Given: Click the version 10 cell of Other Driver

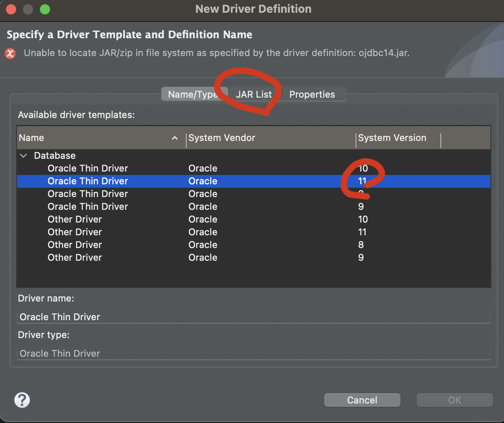Looking at the screenshot, I should 363,220.
